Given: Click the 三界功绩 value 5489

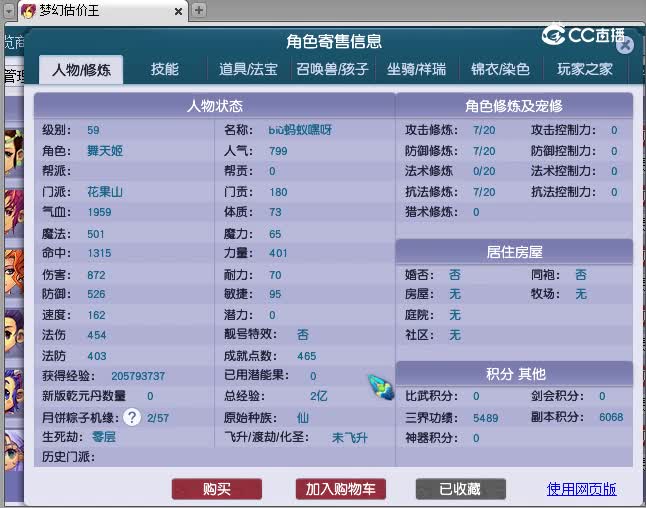Looking at the screenshot, I should pos(486,418).
